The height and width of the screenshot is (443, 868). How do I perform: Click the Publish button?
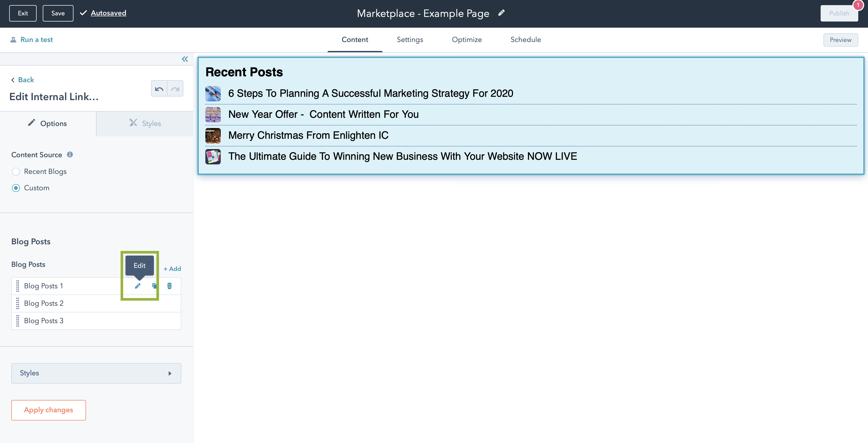click(839, 13)
